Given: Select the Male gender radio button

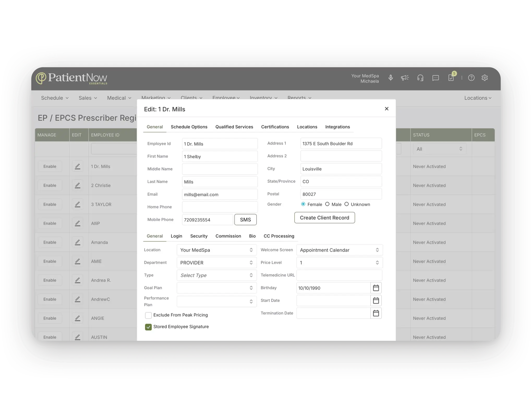Looking at the screenshot, I should point(327,204).
